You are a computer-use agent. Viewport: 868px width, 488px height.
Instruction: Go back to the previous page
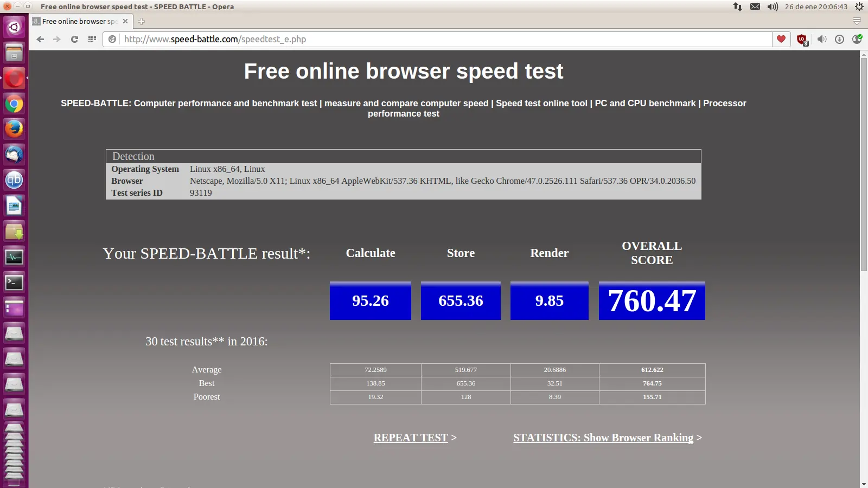pos(40,39)
